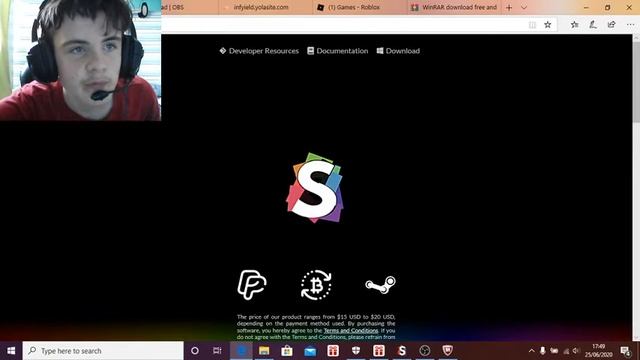640x360 pixels.
Task: Open the Synapse S taskbar icon
Action: tap(402, 351)
